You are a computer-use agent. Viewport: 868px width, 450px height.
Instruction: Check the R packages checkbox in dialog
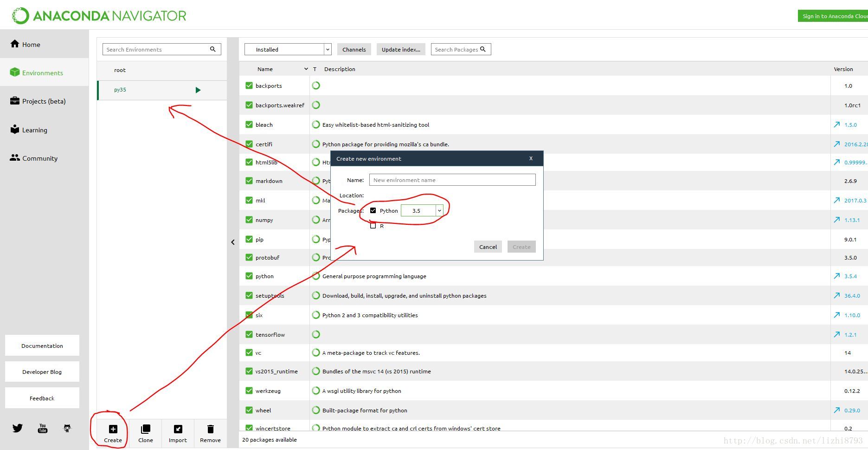click(373, 226)
